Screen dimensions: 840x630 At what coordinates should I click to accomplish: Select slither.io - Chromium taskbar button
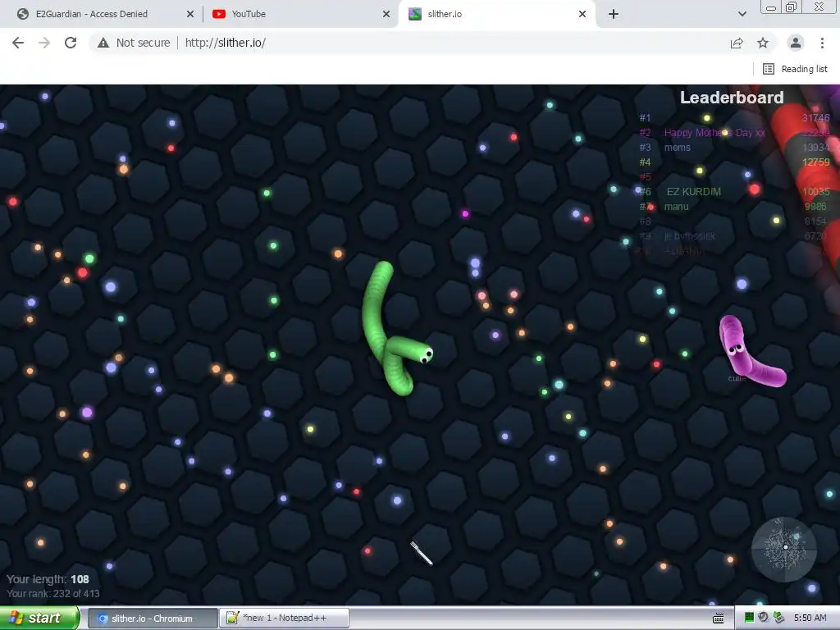point(152,619)
